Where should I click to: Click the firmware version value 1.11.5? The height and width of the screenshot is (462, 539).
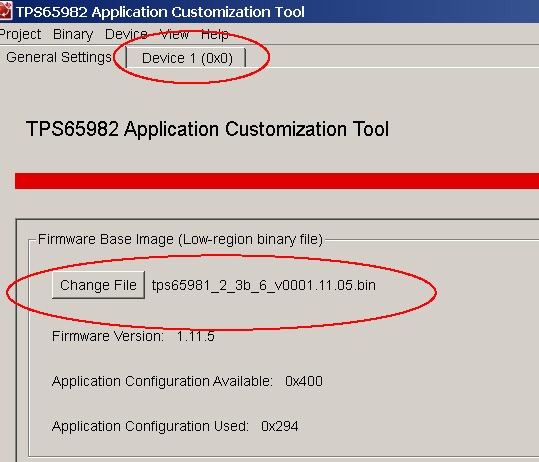196,336
